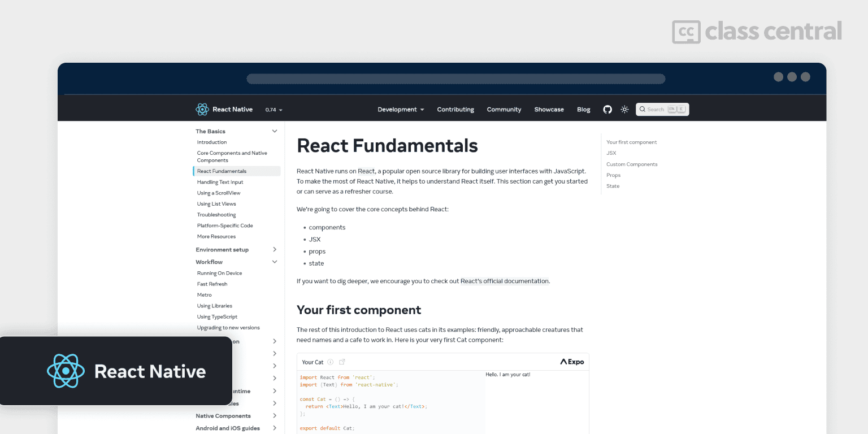The width and height of the screenshot is (868, 434).
Task: Click the React Native atom logo in navbar
Action: click(202, 109)
